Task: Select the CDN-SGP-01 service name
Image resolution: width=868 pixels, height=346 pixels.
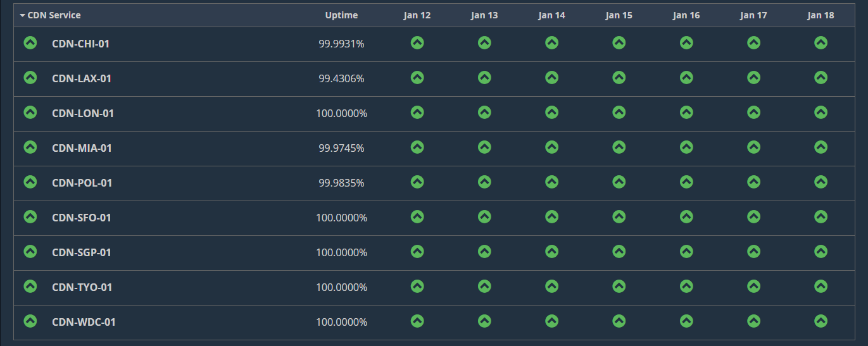Action: (82, 252)
